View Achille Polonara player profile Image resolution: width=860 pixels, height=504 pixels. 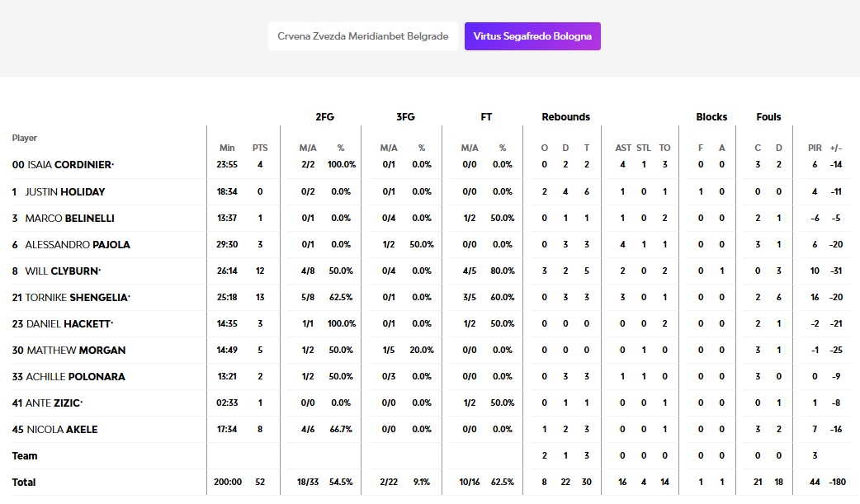76,376
